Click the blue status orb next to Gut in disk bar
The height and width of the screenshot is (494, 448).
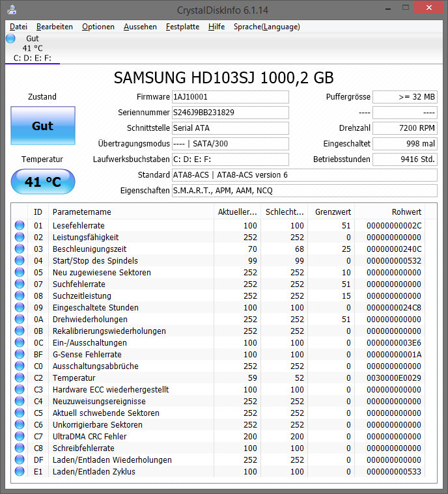(10, 38)
